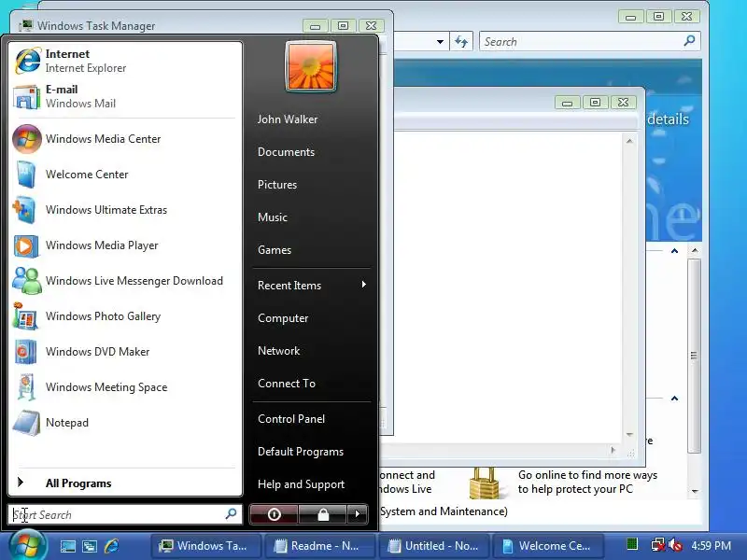Click Welcome Center search magnifier icon
The image size is (747, 560).
[689, 41]
